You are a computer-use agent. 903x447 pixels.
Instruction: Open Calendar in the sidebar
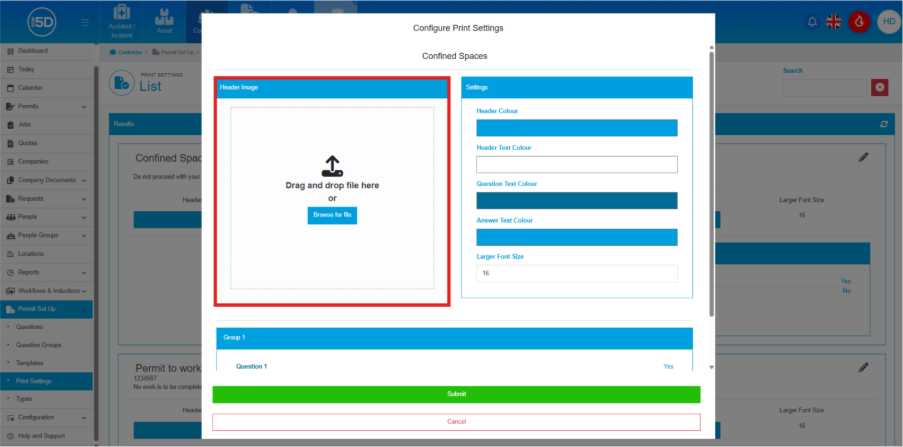click(x=46, y=88)
